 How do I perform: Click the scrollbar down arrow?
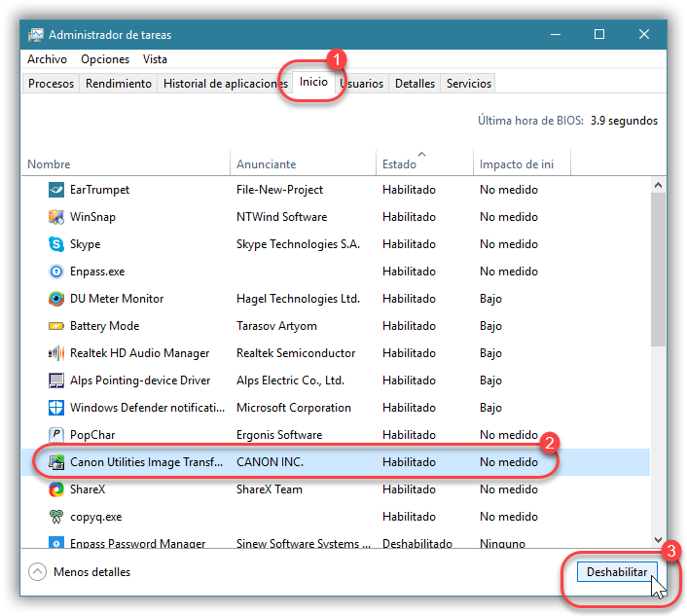(x=658, y=540)
